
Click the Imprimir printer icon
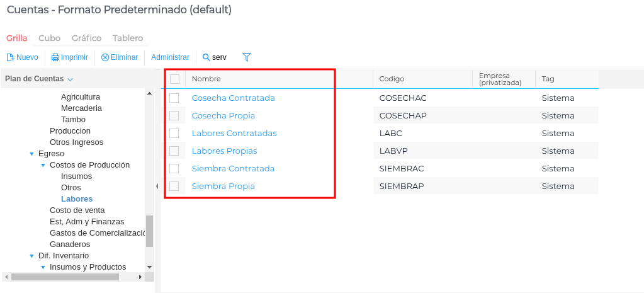pyautogui.click(x=55, y=57)
